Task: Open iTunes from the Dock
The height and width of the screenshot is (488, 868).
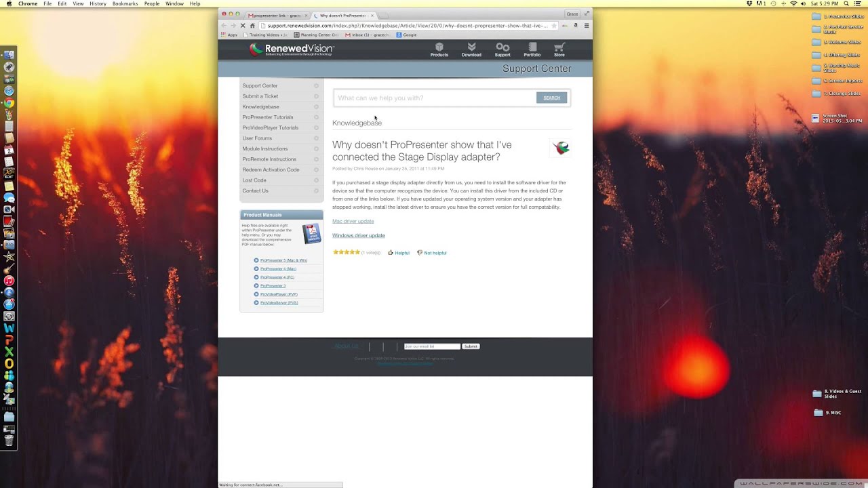Action: pyautogui.click(x=9, y=281)
